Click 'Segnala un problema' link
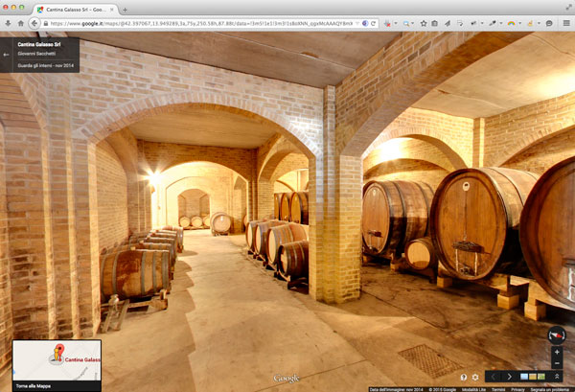This screenshot has width=575, height=392. pos(549,390)
